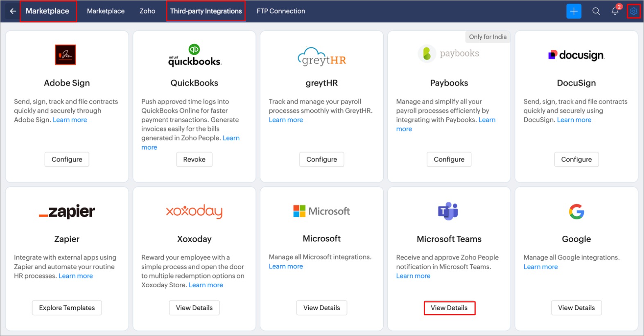View Details for Xoxoday

[194, 308]
